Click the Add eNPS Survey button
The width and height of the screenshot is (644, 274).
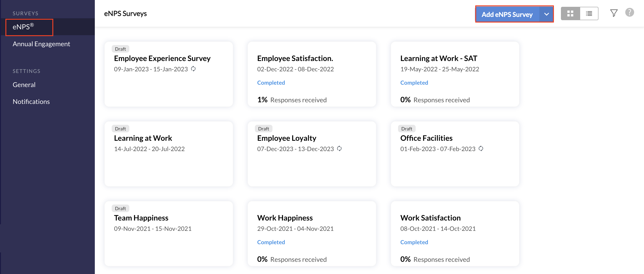[x=507, y=14]
